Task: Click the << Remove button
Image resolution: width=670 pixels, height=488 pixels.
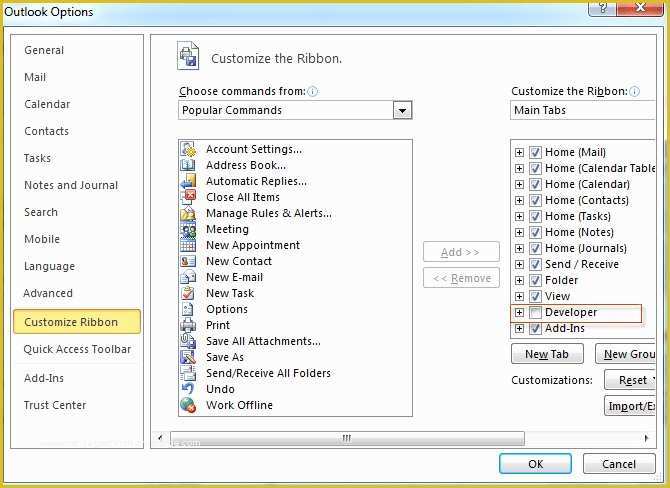Action: tap(461, 278)
